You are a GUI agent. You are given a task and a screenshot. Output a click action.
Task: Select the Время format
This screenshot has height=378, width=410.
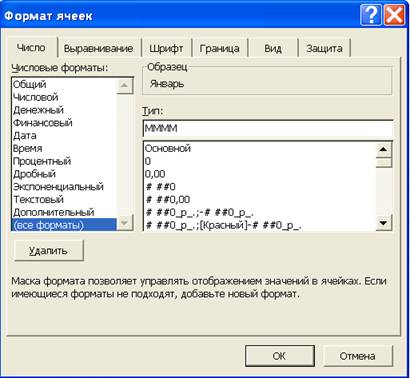[64, 148]
